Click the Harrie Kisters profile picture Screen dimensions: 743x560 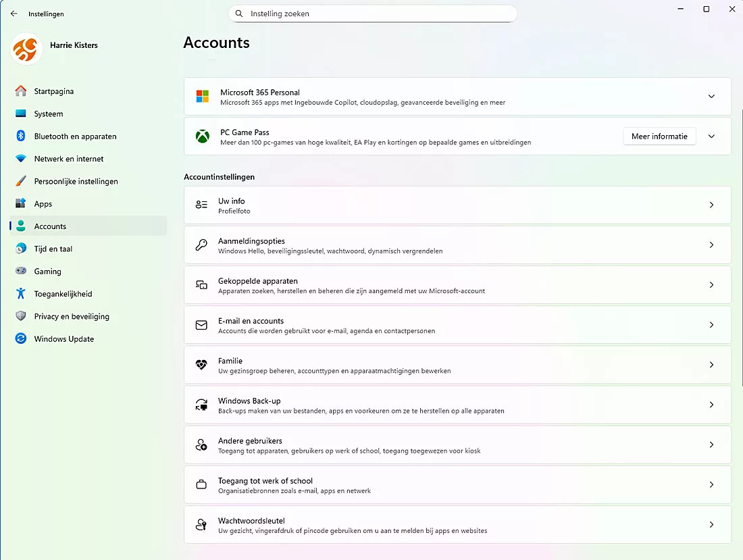coord(27,49)
